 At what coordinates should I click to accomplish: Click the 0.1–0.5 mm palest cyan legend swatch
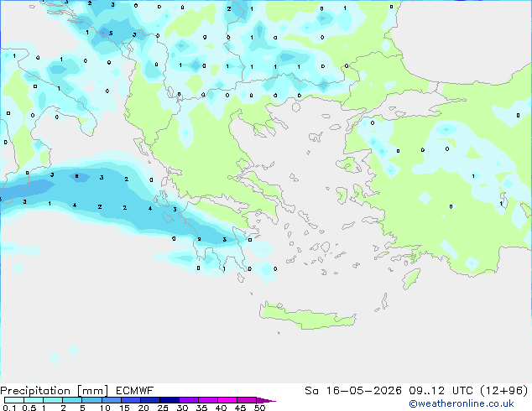(x=14, y=400)
